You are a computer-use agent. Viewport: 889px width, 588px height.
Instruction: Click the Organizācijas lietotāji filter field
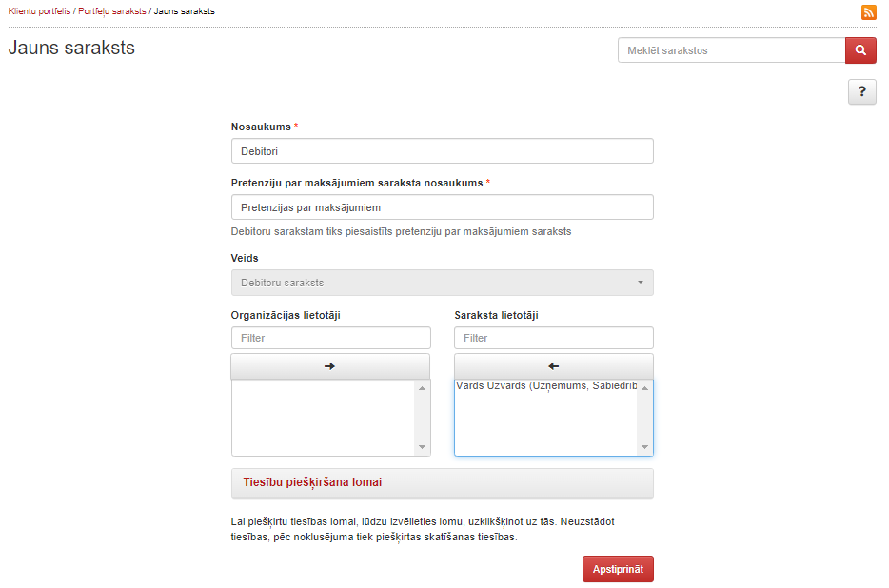330,338
